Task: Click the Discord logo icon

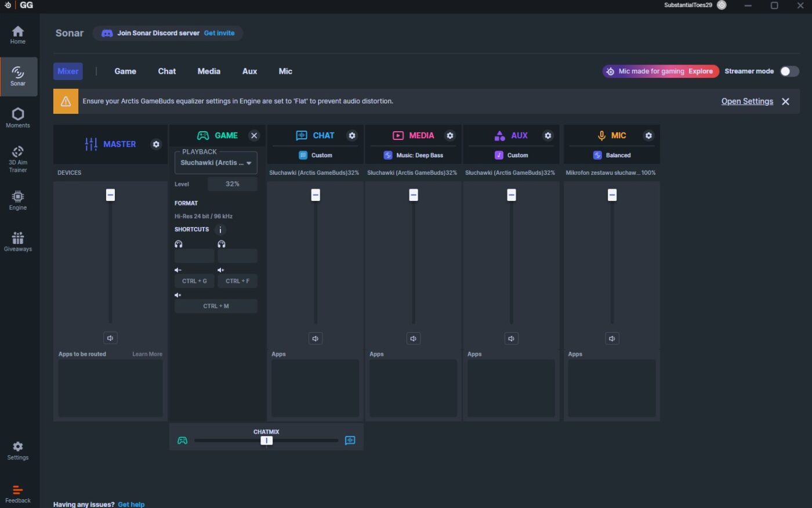Action: [107, 33]
